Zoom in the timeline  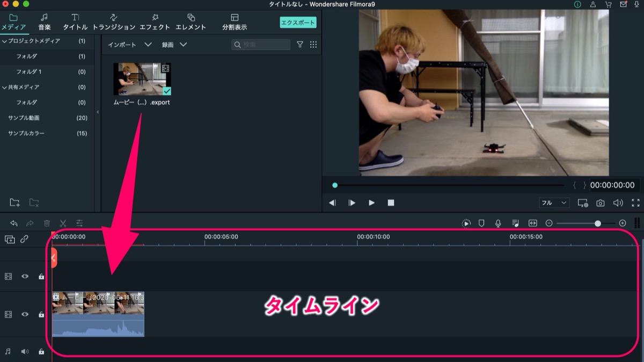(623, 223)
